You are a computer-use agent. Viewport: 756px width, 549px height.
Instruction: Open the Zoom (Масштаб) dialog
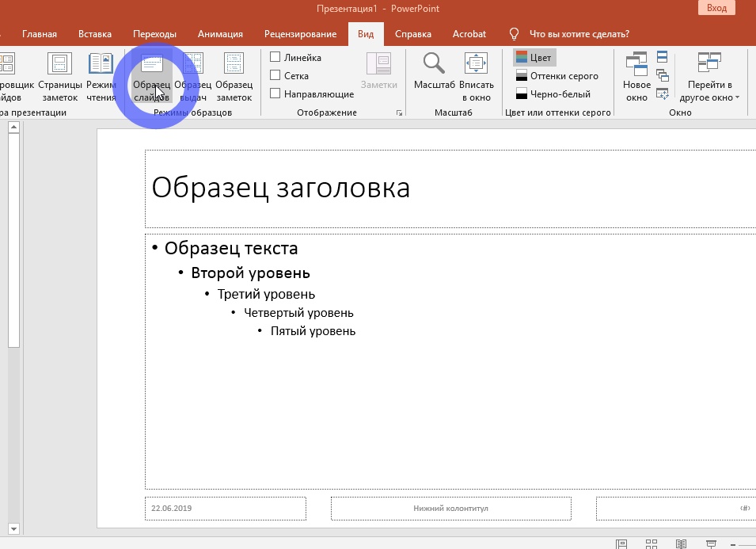click(434, 71)
